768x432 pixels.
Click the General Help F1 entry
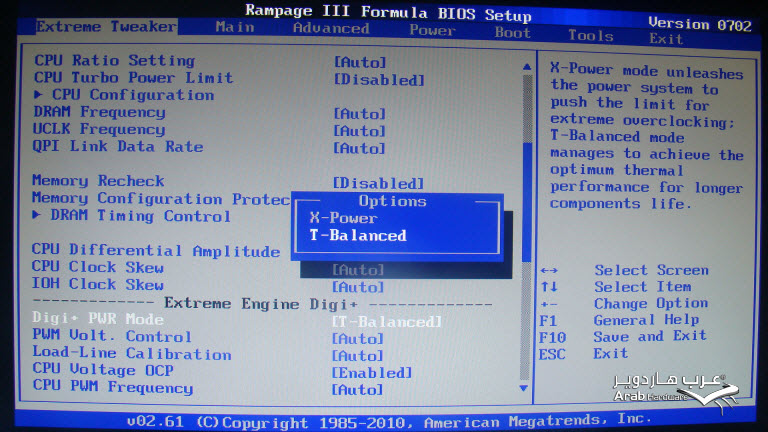click(x=619, y=320)
